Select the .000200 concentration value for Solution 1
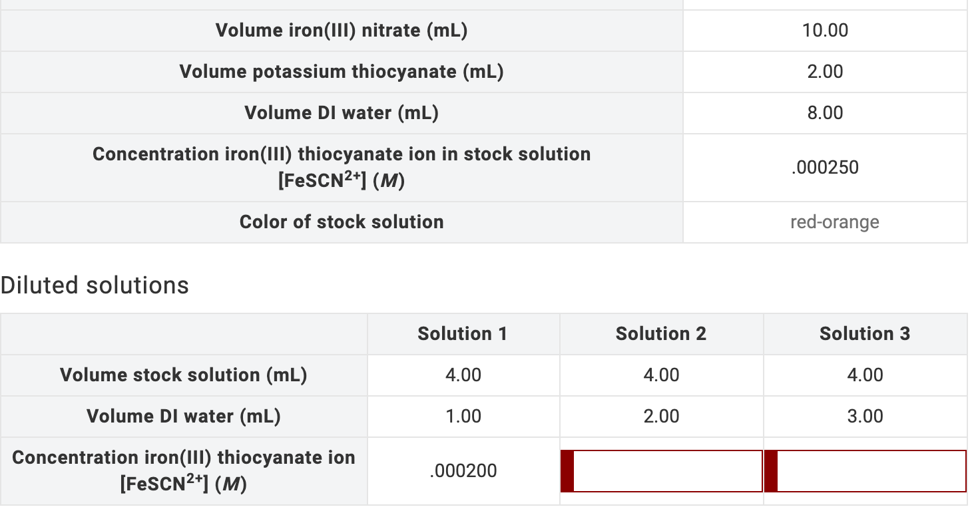Viewport: 980px width, 527px height. (463, 471)
